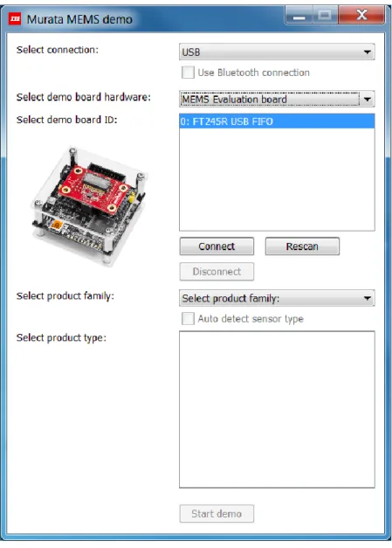The height and width of the screenshot is (548, 392).
Task: Open the demo board hardware dropdown
Action: [x=277, y=100]
